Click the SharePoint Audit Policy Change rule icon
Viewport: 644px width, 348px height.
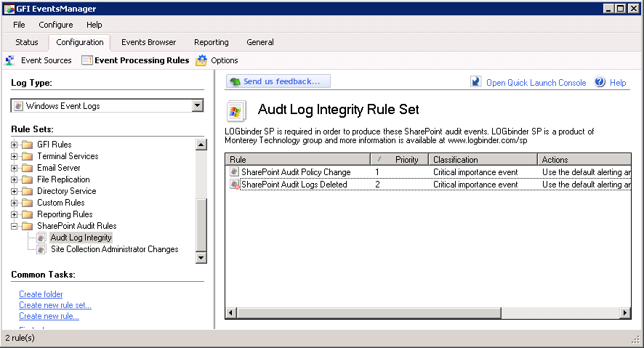click(234, 171)
